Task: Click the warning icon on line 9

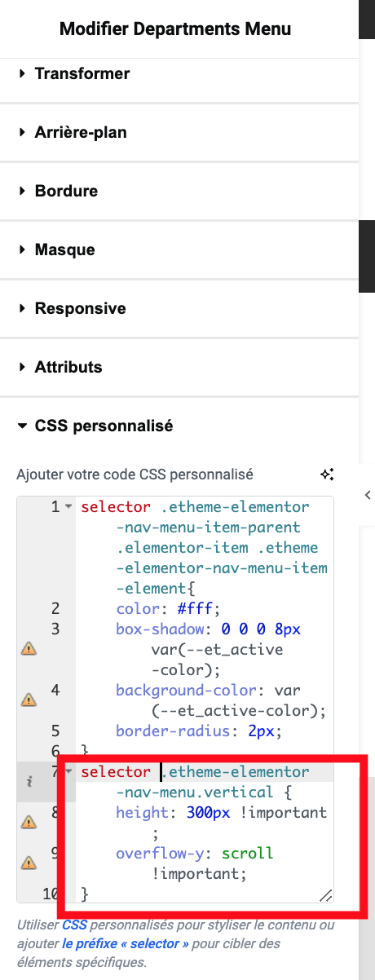Action: [29, 863]
